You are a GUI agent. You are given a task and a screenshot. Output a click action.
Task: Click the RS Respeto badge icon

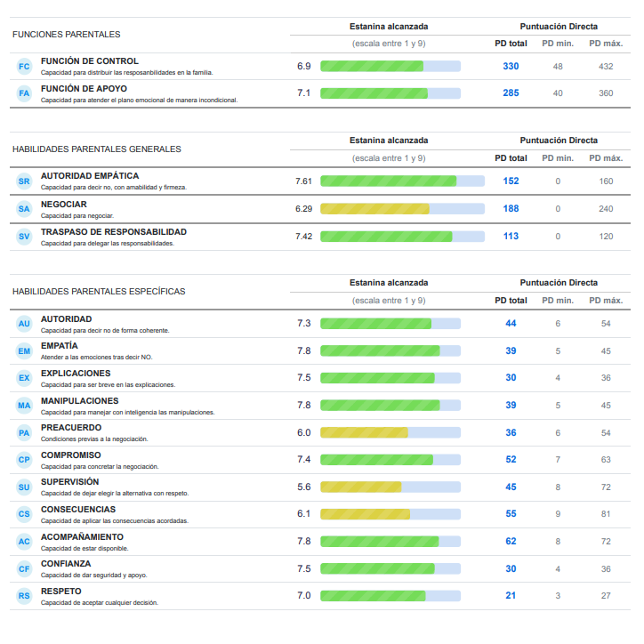(24, 596)
